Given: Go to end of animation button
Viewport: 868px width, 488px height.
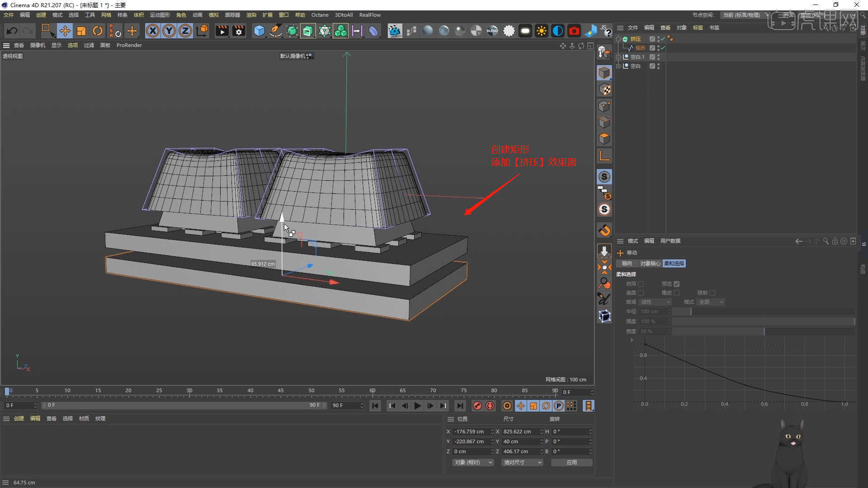Looking at the screenshot, I should (460, 406).
